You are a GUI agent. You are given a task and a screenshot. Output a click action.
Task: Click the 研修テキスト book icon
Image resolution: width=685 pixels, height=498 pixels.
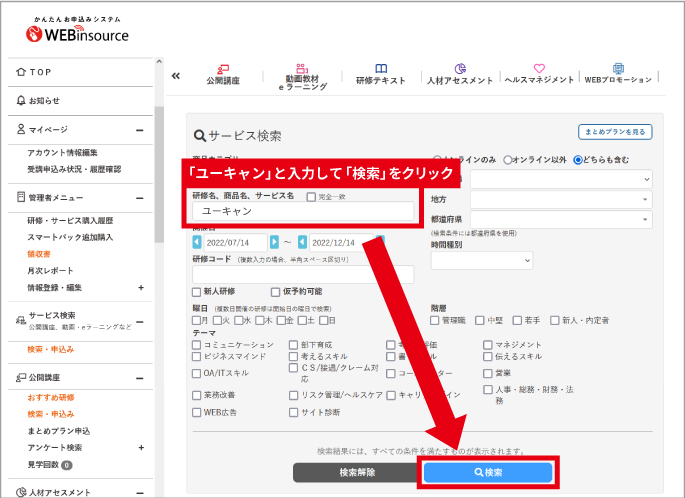[x=381, y=69]
